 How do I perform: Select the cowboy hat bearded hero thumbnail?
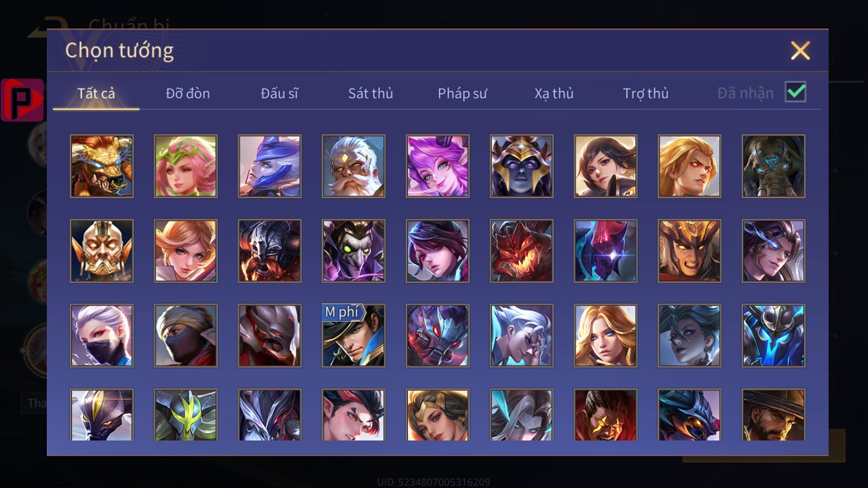[x=774, y=415]
